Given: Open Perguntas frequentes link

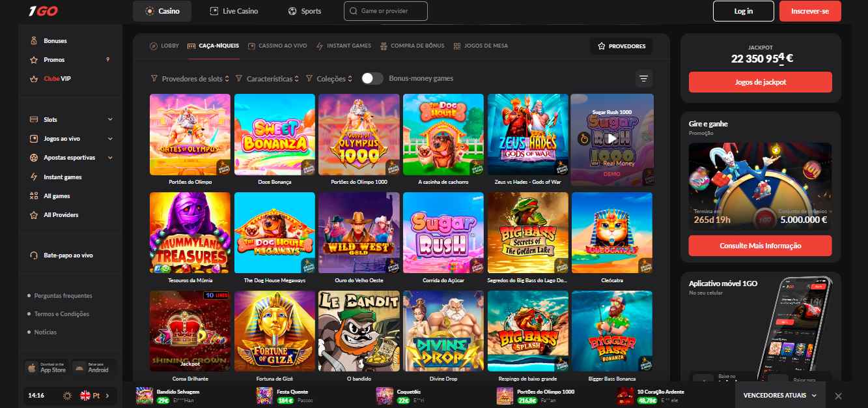Looking at the screenshot, I should (x=63, y=296).
